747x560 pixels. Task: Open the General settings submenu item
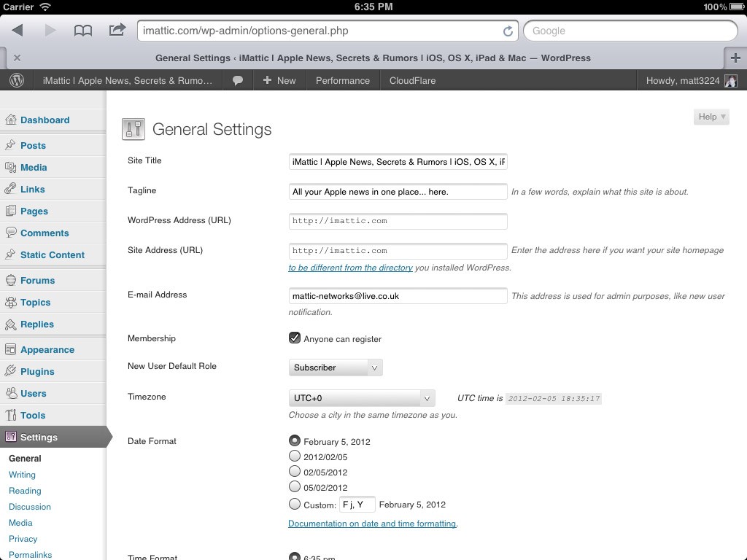click(25, 459)
